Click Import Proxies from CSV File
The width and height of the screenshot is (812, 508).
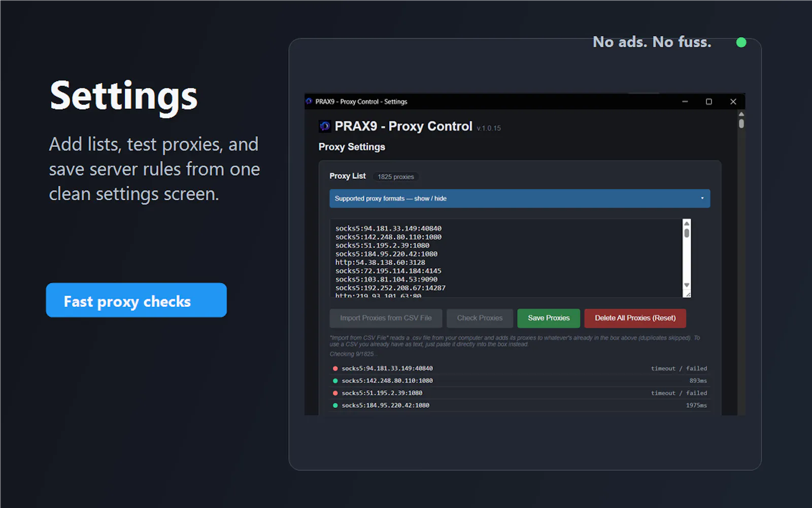pyautogui.click(x=386, y=318)
